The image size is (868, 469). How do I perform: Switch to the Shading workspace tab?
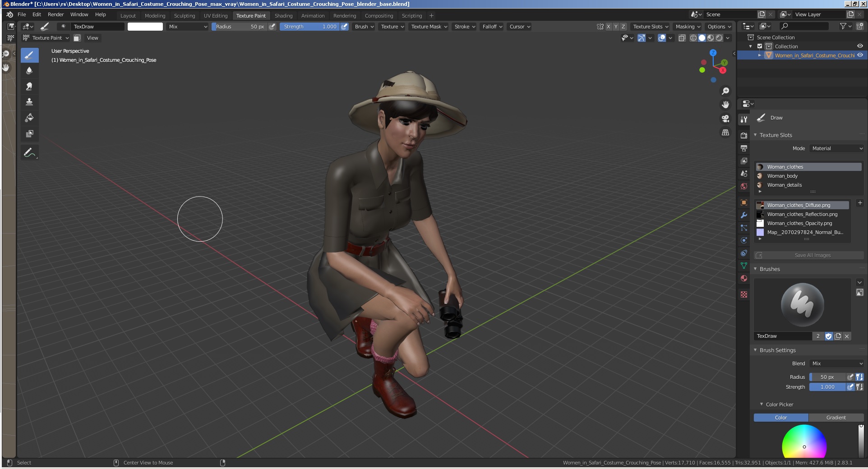point(283,16)
